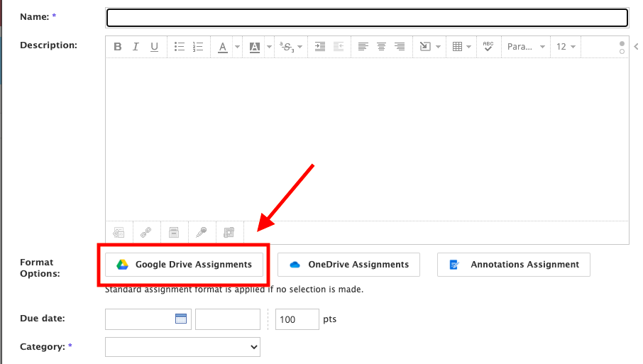The height and width of the screenshot is (364, 643).
Task: Click the insert link chain icon
Action: click(146, 233)
